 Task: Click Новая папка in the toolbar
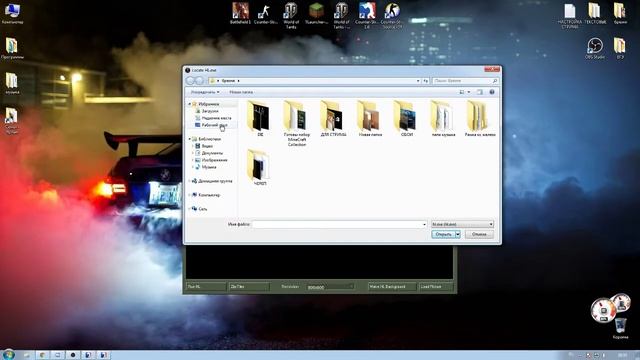241,92
